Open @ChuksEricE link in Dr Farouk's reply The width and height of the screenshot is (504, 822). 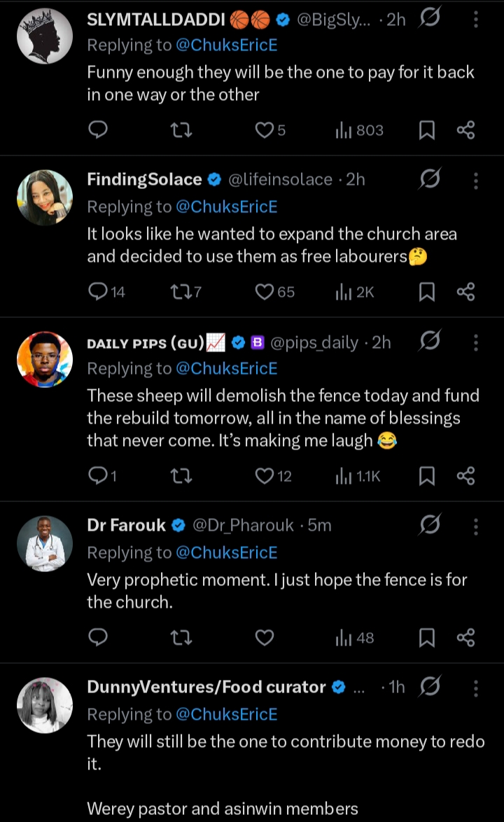tap(226, 552)
